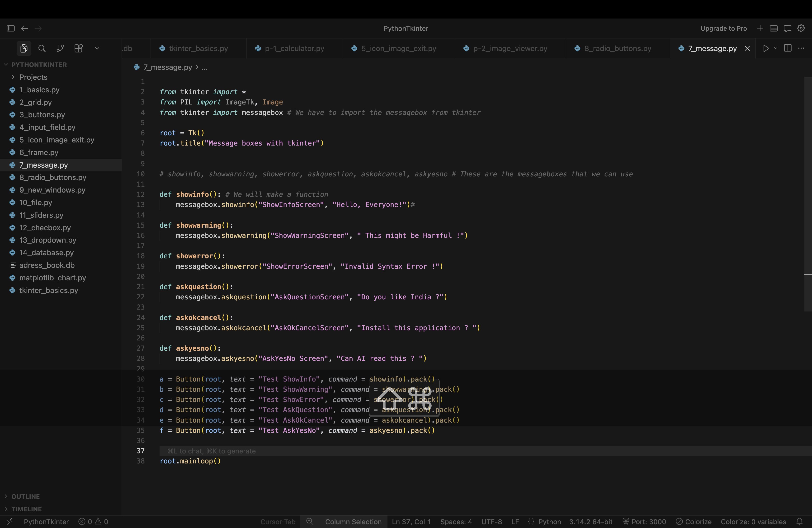Open the Extensions panel icon

[79, 48]
